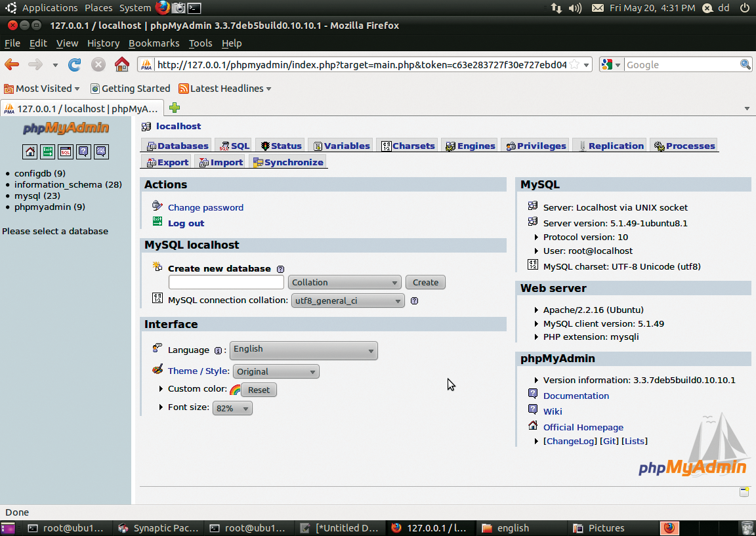The image size is (756, 536).
Task: Click the Reload page icon in Firefox toolbar
Action: tap(75, 65)
